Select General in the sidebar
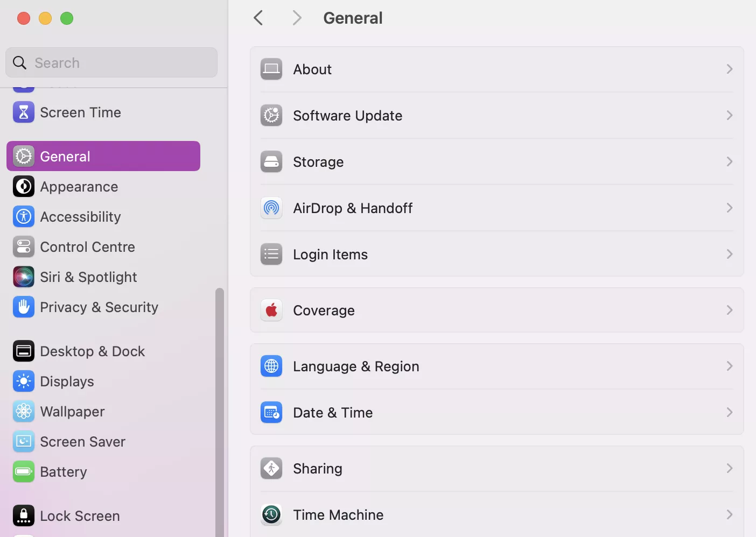Viewport: 756px width, 537px height. click(x=64, y=156)
